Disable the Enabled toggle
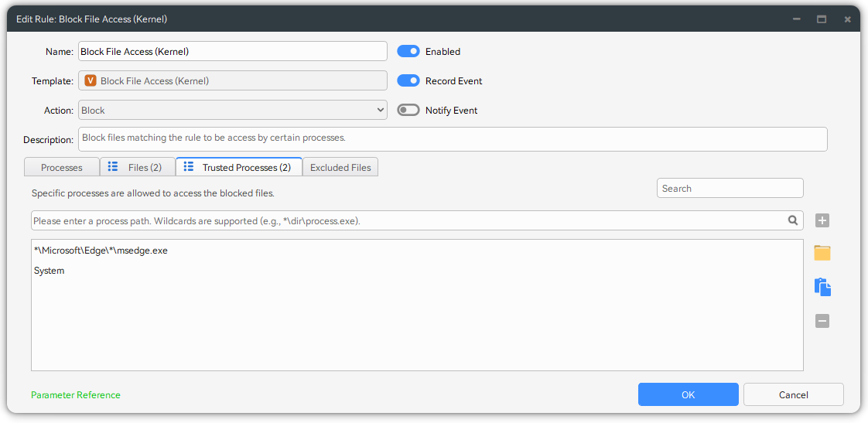The width and height of the screenshot is (868, 423). (x=408, y=52)
